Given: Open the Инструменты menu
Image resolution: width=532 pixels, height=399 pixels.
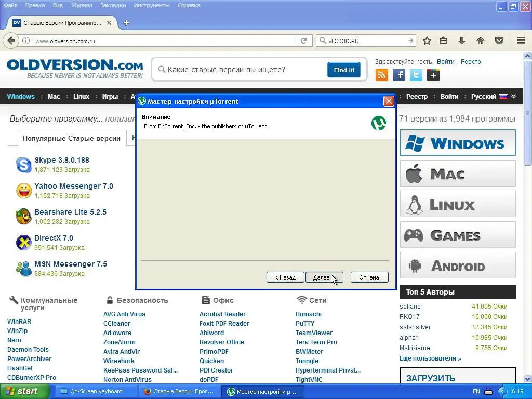Looking at the screenshot, I should [152, 5].
